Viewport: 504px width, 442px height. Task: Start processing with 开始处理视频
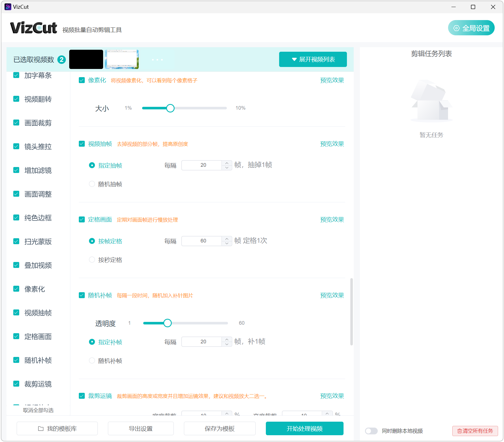coord(305,428)
